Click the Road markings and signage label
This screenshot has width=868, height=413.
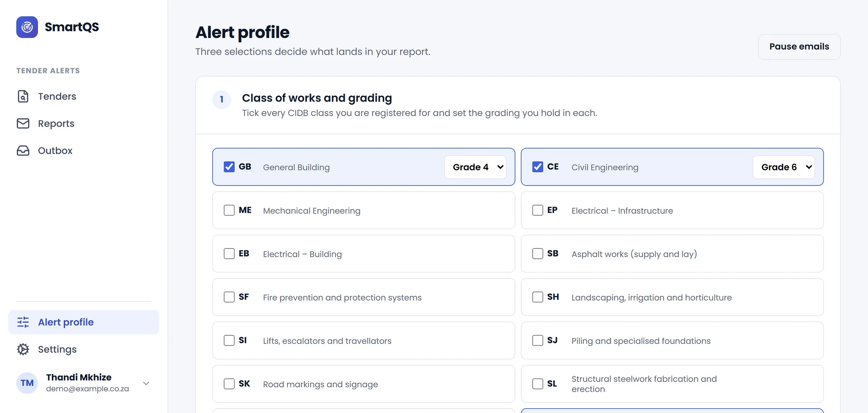320,384
